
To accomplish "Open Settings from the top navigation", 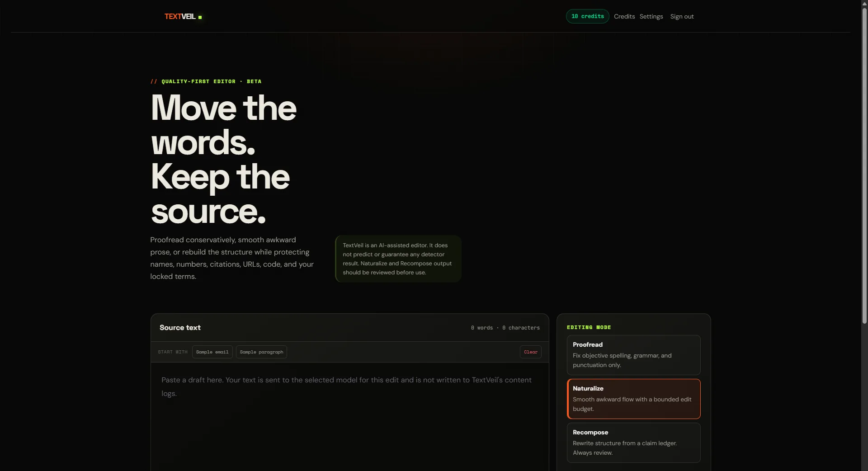I will 651,16.
